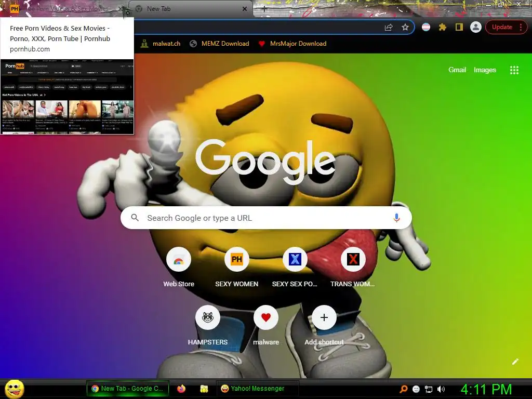Toggle the browser side panel
532x399 pixels.
coord(459,27)
